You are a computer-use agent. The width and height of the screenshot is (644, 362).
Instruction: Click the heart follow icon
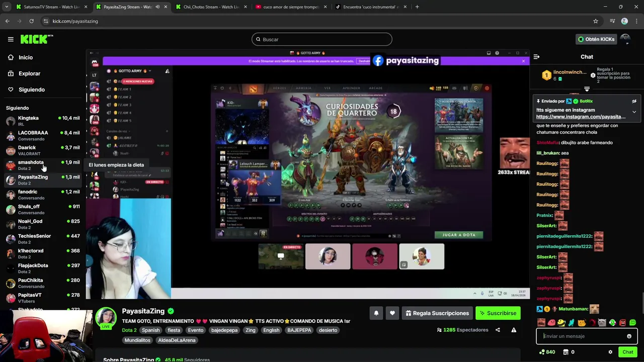[x=392, y=313]
